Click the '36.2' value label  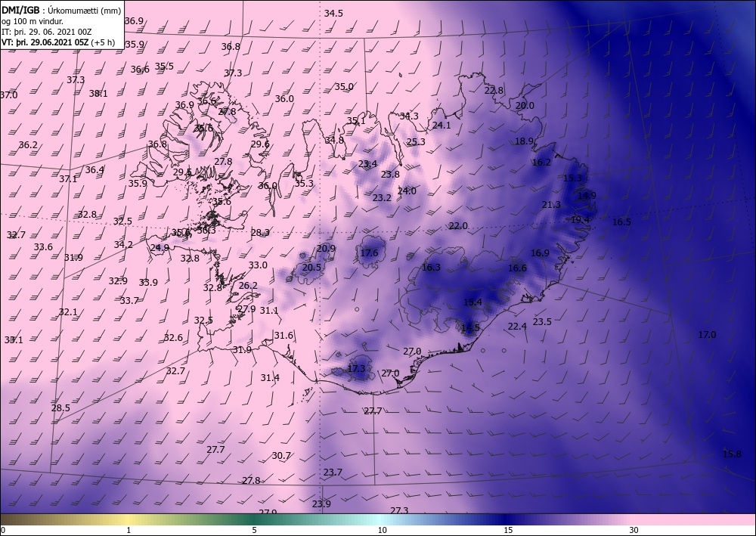coord(28,145)
